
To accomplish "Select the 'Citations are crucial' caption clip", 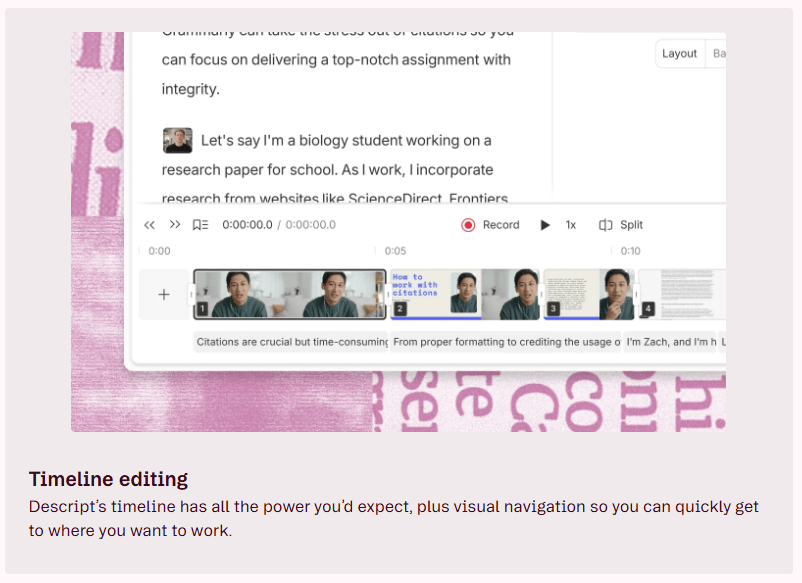I will (x=291, y=342).
